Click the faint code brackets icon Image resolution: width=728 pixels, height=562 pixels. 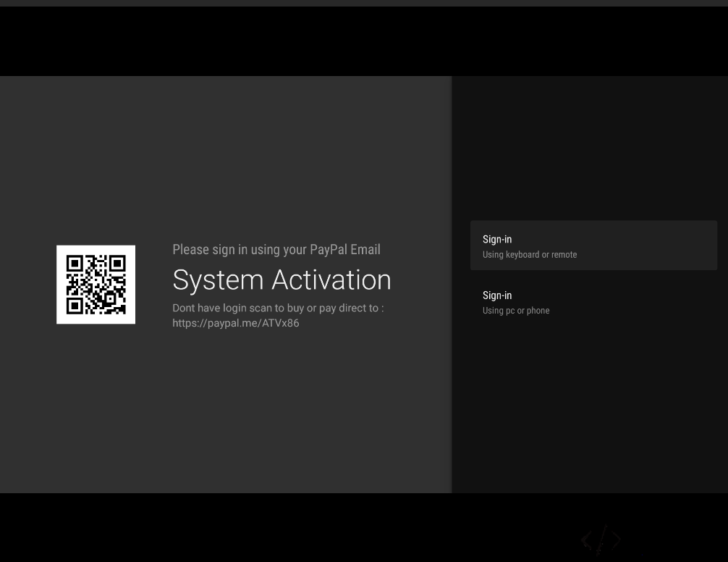coord(601,540)
